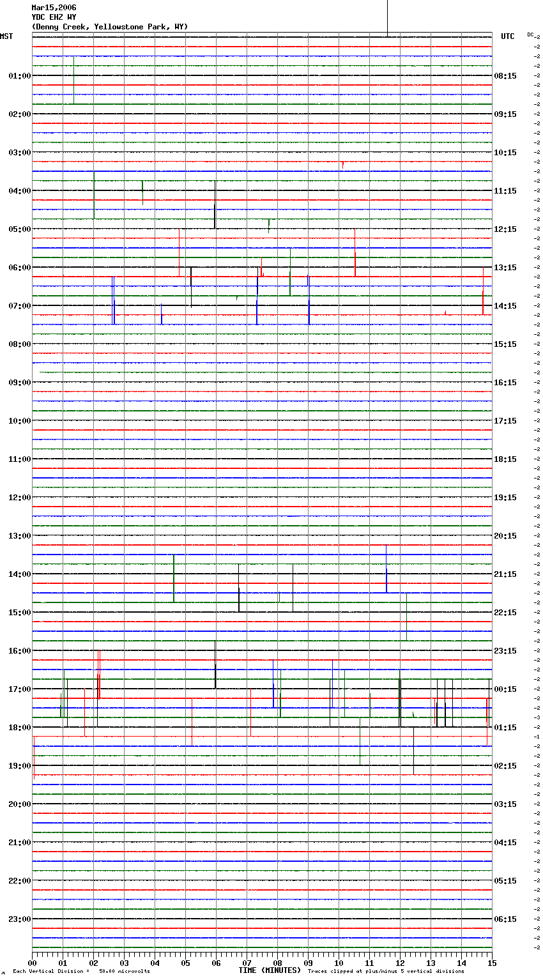Click the 04:15 UTC time label
Screen dimensions: 543x980
click(505, 843)
